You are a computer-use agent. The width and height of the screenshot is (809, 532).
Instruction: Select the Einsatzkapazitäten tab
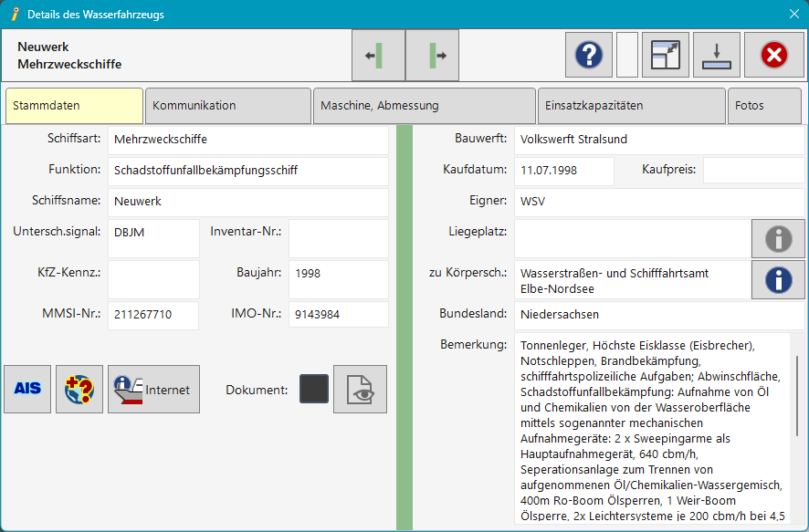(631, 106)
